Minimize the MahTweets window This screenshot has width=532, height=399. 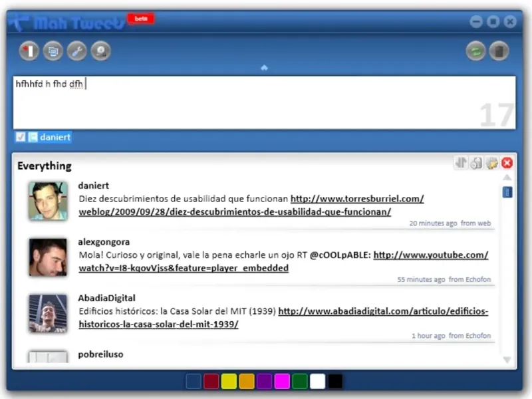click(476, 22)
